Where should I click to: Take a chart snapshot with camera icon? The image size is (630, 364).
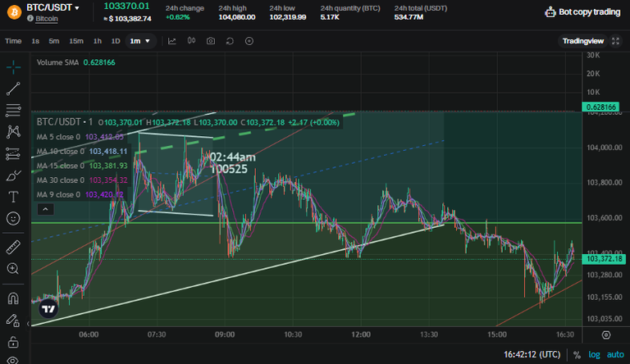[211, 41]
